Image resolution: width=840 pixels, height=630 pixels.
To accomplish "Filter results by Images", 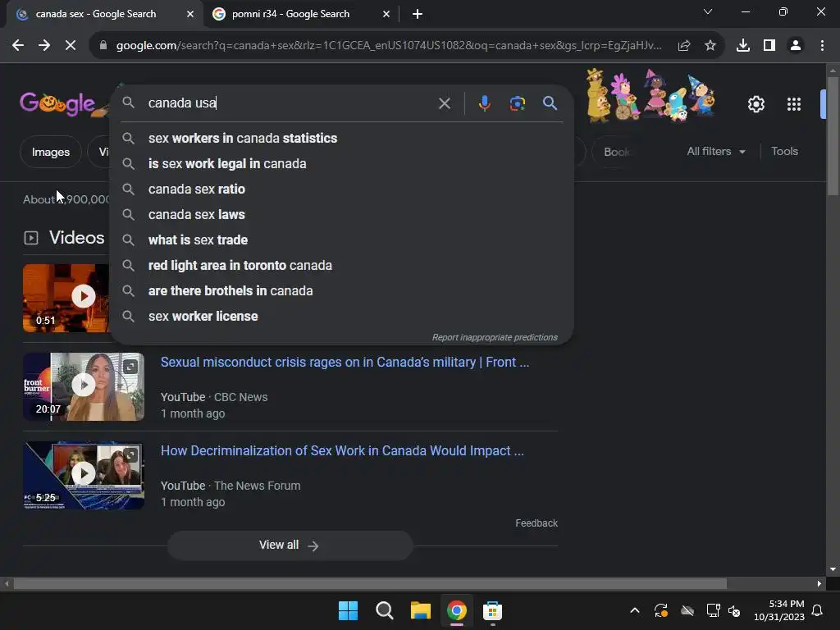I will coord(50,152).
